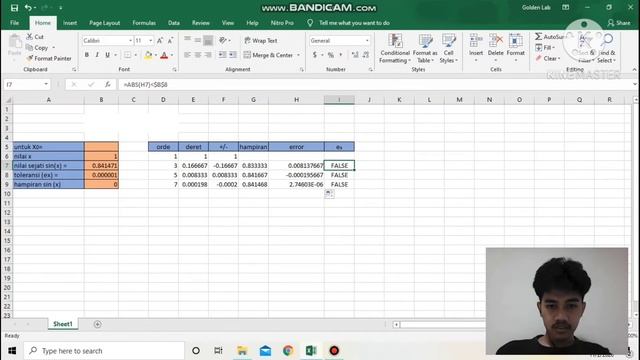Open the File menu tab
This screenshot has height=360, width=640.
pyautogui.click(x=14, y=23)
